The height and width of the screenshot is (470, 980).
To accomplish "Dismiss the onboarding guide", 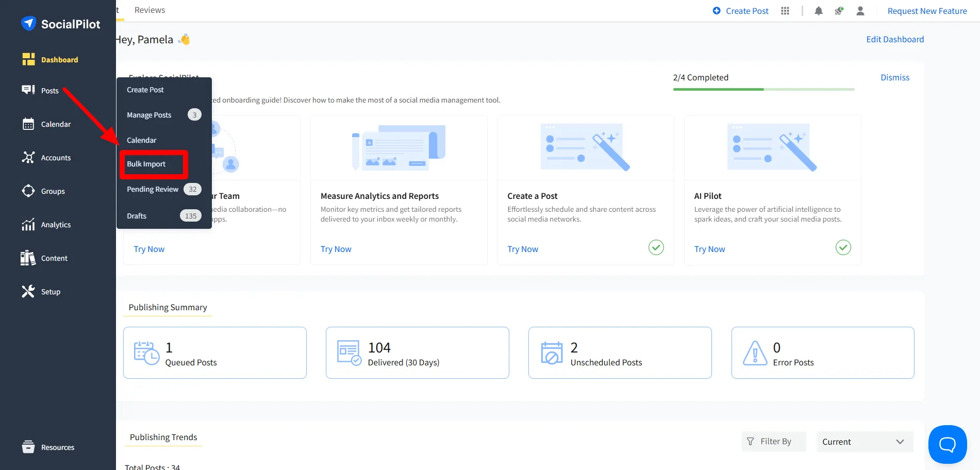I will click(894, 77).
